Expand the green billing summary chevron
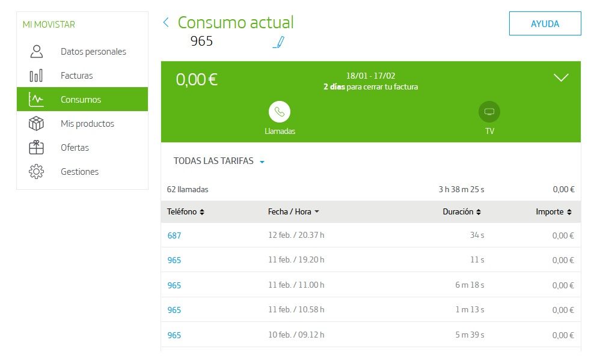The image size is (597, 364). [x=560, y=78]
